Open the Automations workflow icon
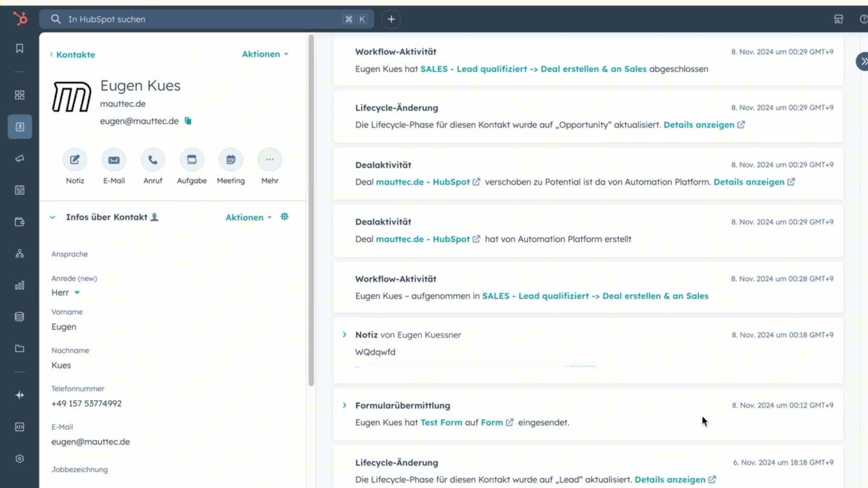 click(19, 253)
